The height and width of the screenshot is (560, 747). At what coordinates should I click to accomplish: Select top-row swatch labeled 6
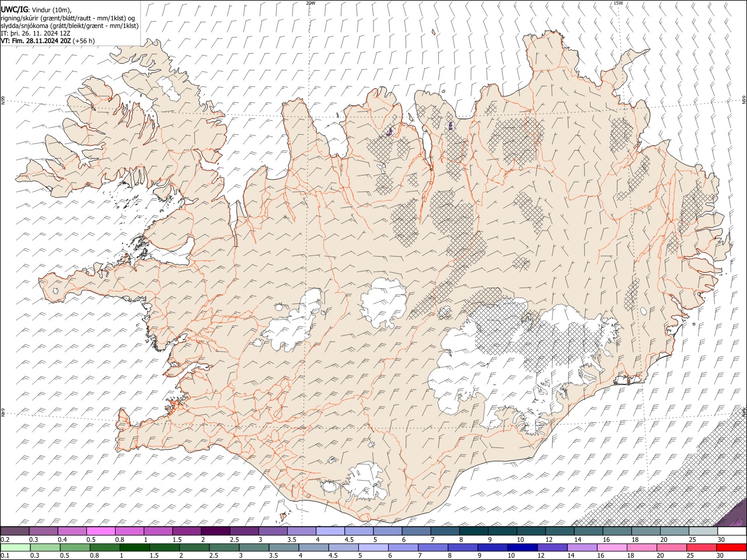[416, 531]
